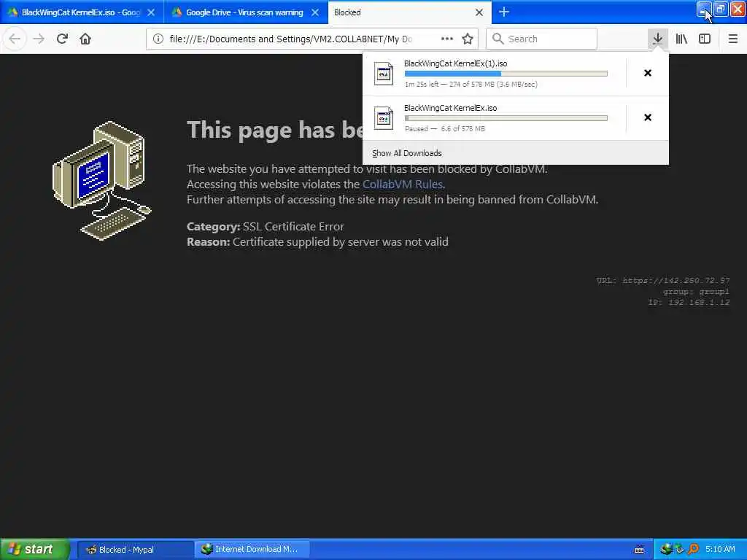Open the Windows start menu

[34, 549]
